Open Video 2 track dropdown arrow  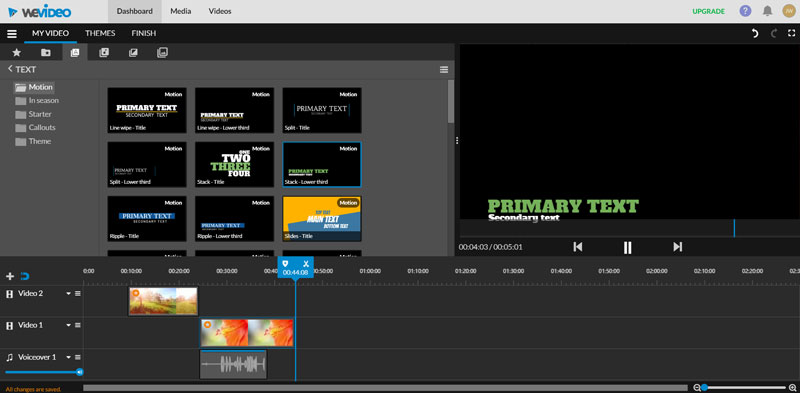(x=68, y=293)
